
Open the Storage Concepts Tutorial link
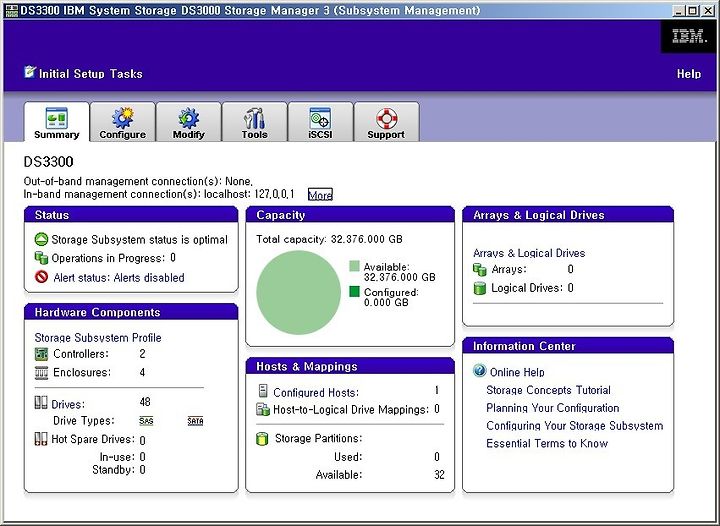point(548,390)
